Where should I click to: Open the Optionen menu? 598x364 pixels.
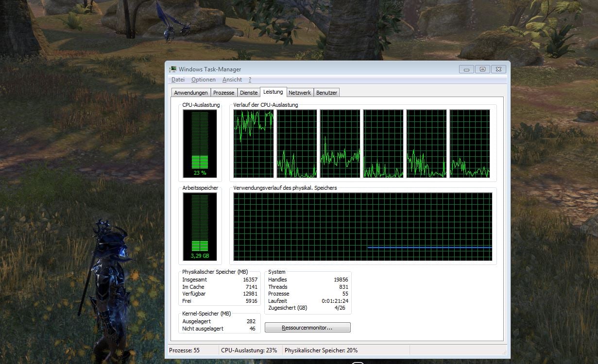pos(203,80)
